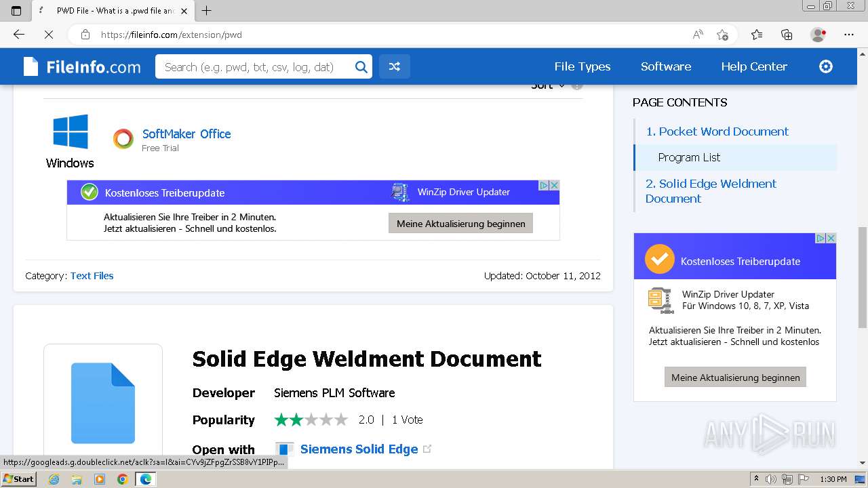The image size is (868, 488).
Task: Click the Edge taskbar icon
Action: [146, 479]
